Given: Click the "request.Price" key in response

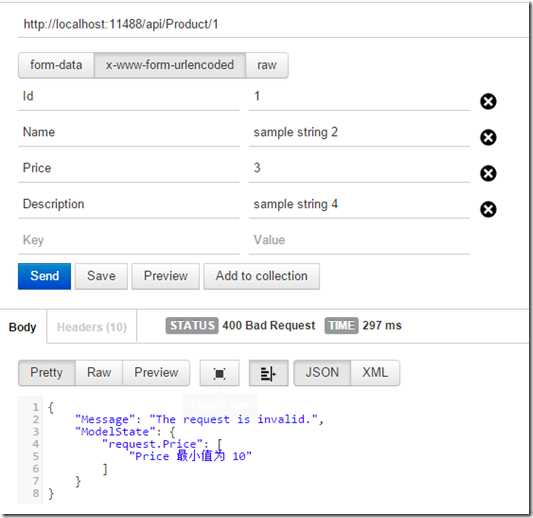Looking at the screenshot, I should click(x=153, y=444).
